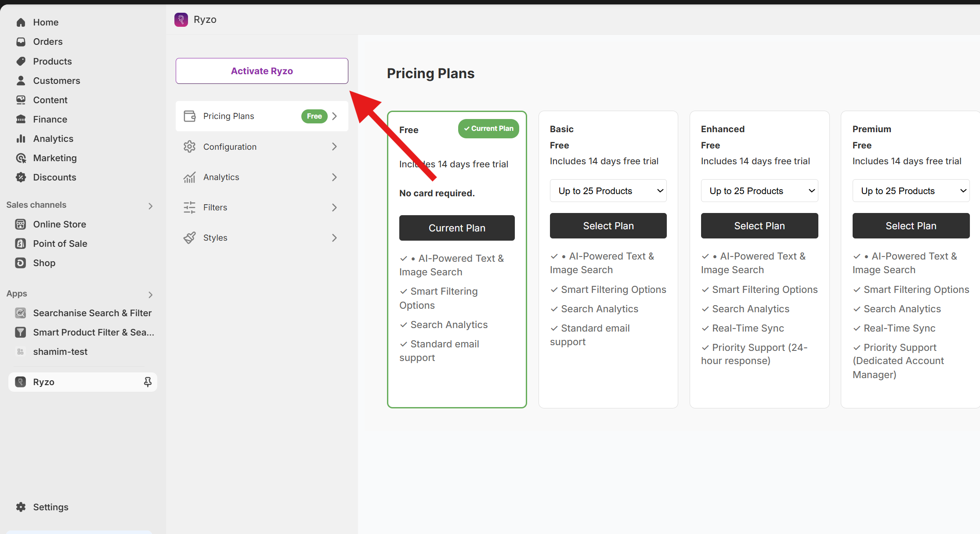This screenshot has height=534, width=980.
Task: Click the Configuration gear icon
Action: coord(190,147)
